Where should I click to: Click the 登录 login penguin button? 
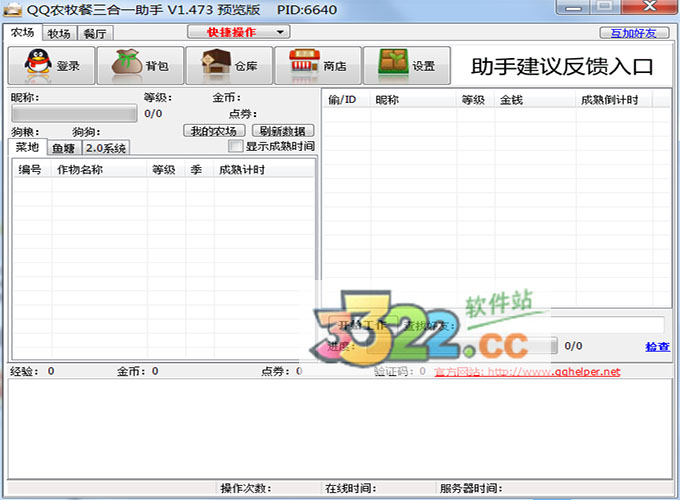click(x=51, y=66)
